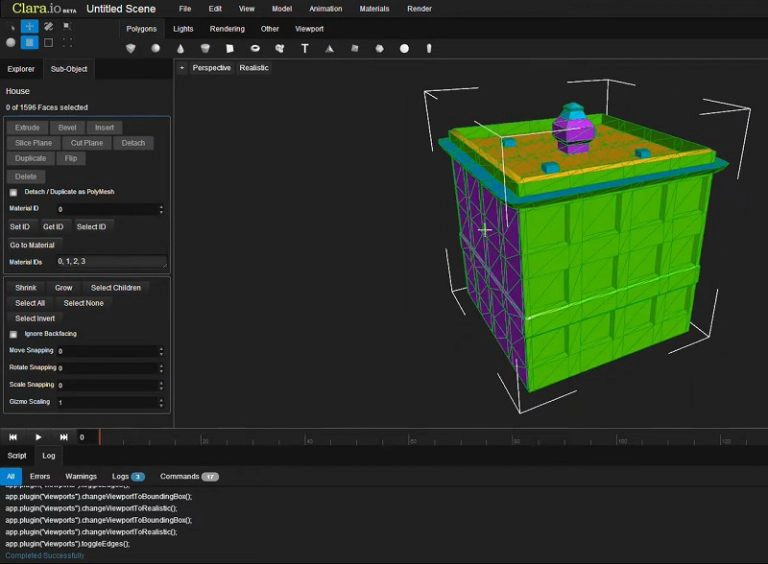The image size is (768, 564).
Task: Open the Materials menu
Action: [374, 9]
